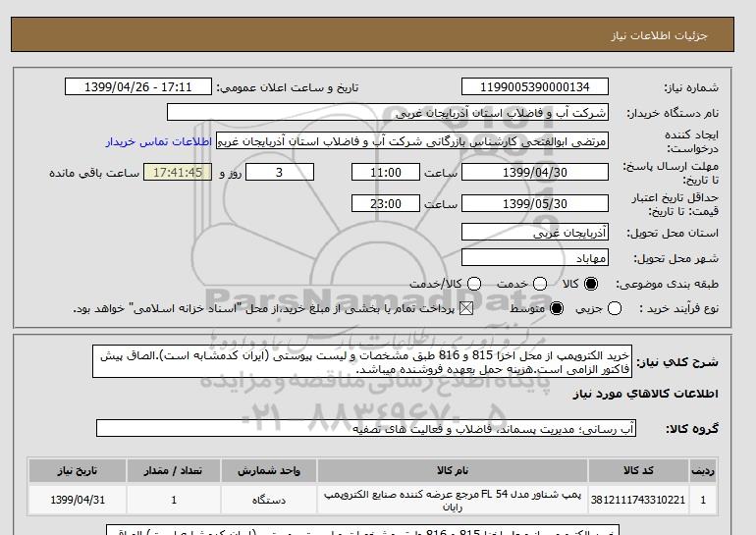The image size is (756, 535).
Task: Click the quantity cell showing 1
Action: point(174,500)
